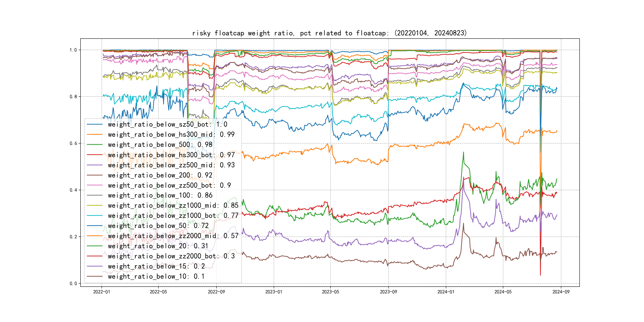Screen dimensions: 644x322
Task: Click legend entry weight_ratio_below_hs300_bot
Action: pos(171,155)
